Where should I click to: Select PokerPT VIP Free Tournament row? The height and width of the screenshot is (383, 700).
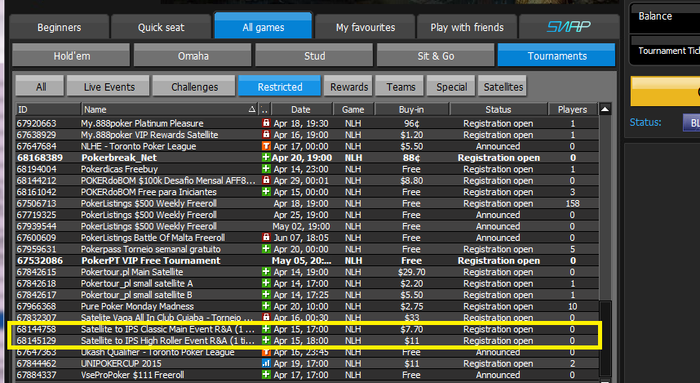pyautogui.click(x=307, y=260)
